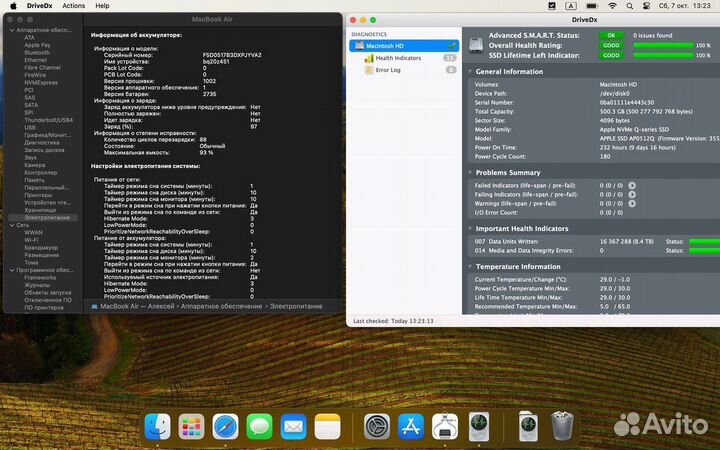Click battery serial number 'F5D0517B3DXPJYVA2'

pyautogui.click(x=232, y=55)
